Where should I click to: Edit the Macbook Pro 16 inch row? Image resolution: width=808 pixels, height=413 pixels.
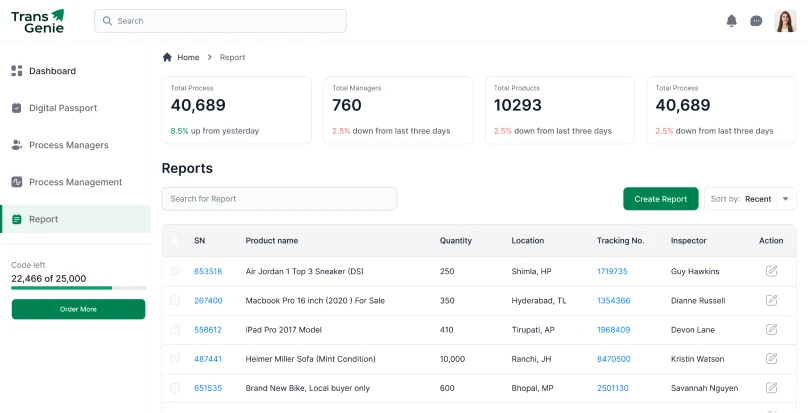tap(771, 300)
